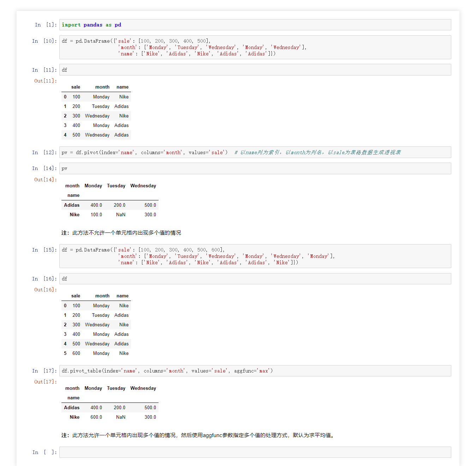Click the In [15] DataFrame cell with 600
Image resolution: width=476 pixels, height=466 pixels.
(x=255, y=256)
